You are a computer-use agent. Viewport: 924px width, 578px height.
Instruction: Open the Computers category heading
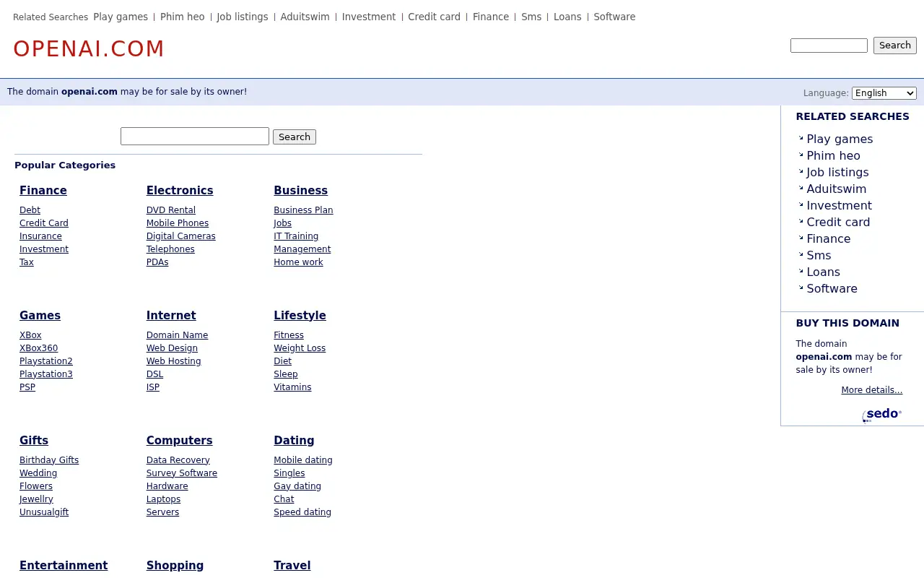179,441
